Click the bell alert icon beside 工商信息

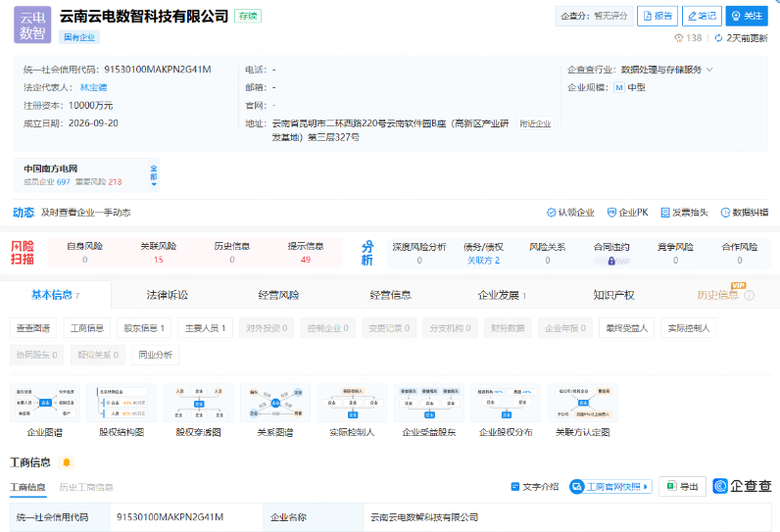point(67,462)
